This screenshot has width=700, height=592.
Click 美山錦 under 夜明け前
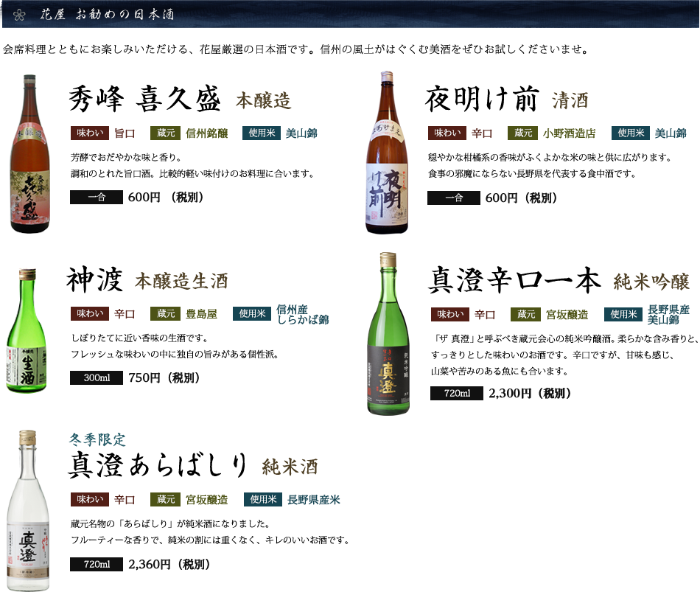671,133
